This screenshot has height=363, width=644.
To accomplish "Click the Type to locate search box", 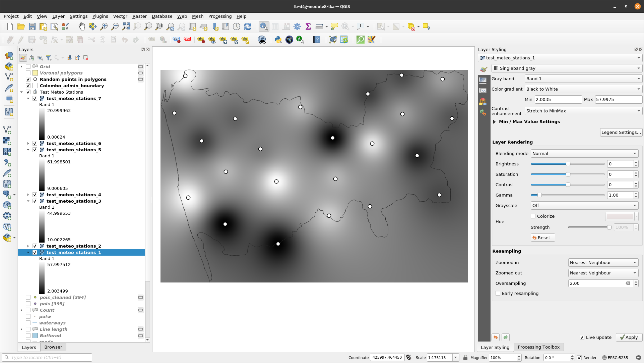I will 47,357.
